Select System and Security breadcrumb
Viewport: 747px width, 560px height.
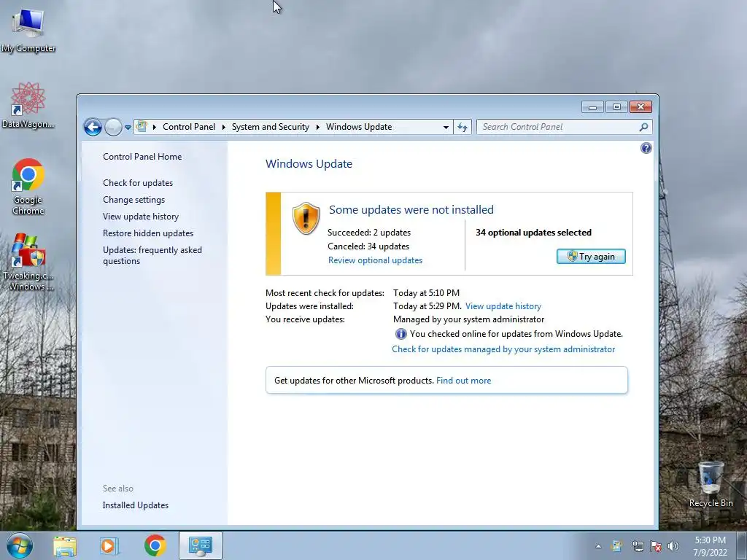point(270,127)
